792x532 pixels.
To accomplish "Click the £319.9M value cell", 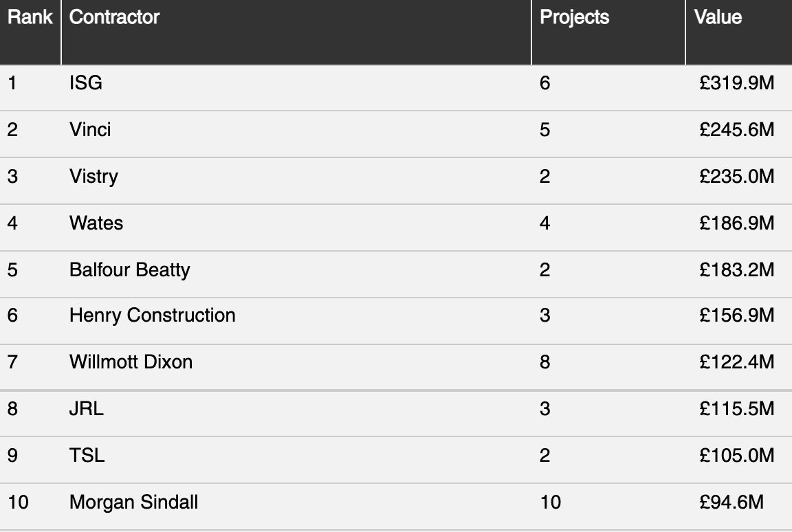I will coord(736,82).
